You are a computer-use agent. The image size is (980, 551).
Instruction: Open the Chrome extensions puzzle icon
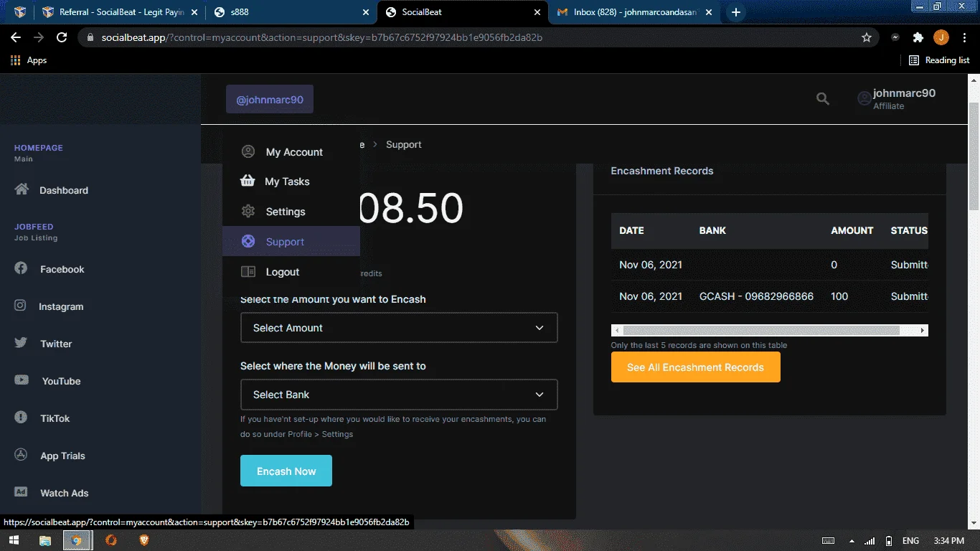click(x=918, y=37)
